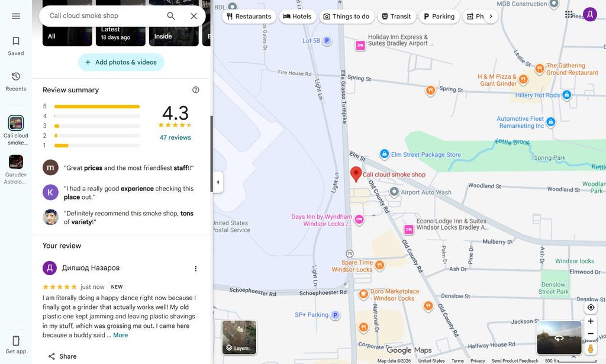Select Hotels filter chip
606x364 pixels.
click(297, 16)
